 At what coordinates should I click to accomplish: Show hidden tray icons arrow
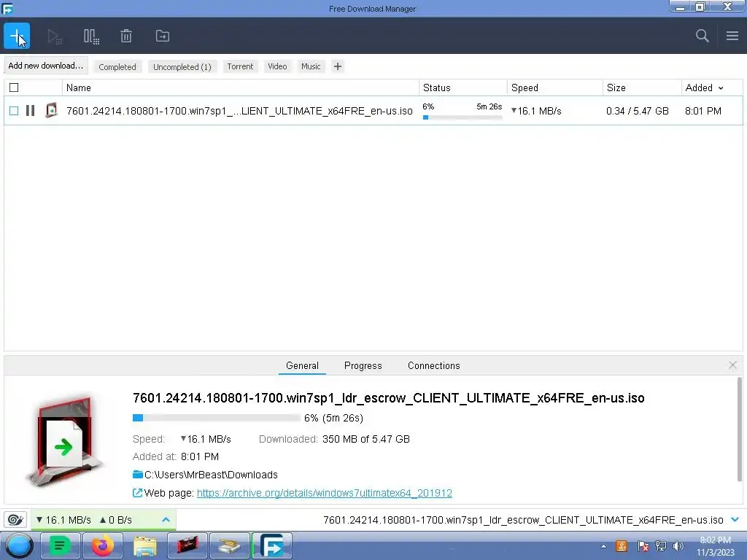[603, 546]
